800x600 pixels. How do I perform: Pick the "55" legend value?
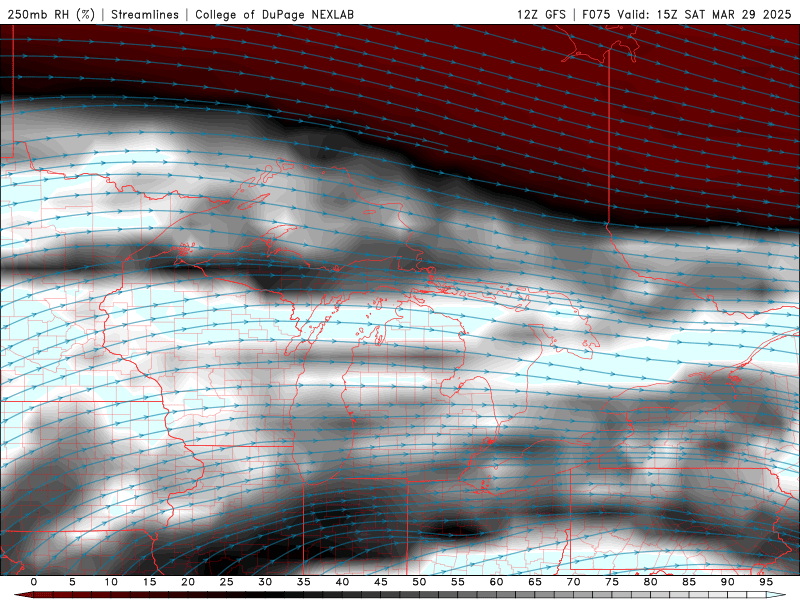tap(458, 582)
